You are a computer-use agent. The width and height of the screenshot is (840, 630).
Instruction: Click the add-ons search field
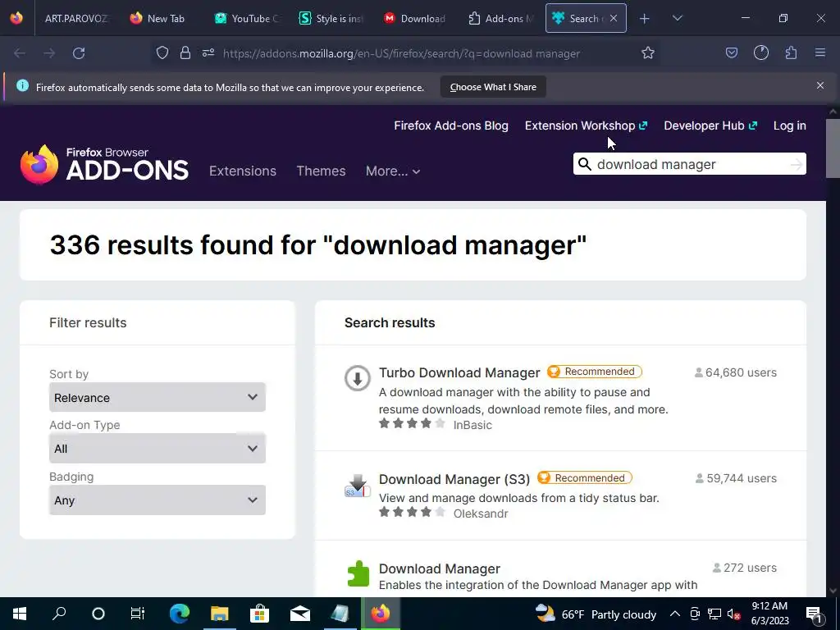coord(689,164)
